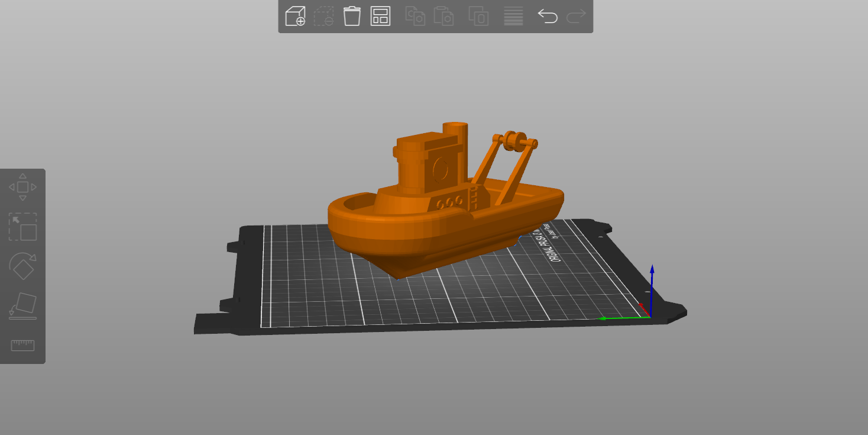
Task: Click the Delete all trash can icon
Action: click(x=352, y=16)
